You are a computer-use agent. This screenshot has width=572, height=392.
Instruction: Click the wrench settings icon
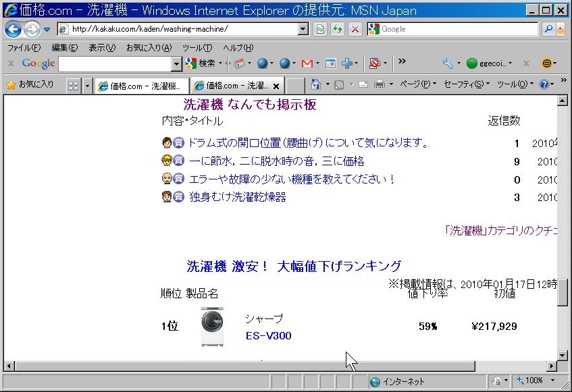(x=448, y=63)
